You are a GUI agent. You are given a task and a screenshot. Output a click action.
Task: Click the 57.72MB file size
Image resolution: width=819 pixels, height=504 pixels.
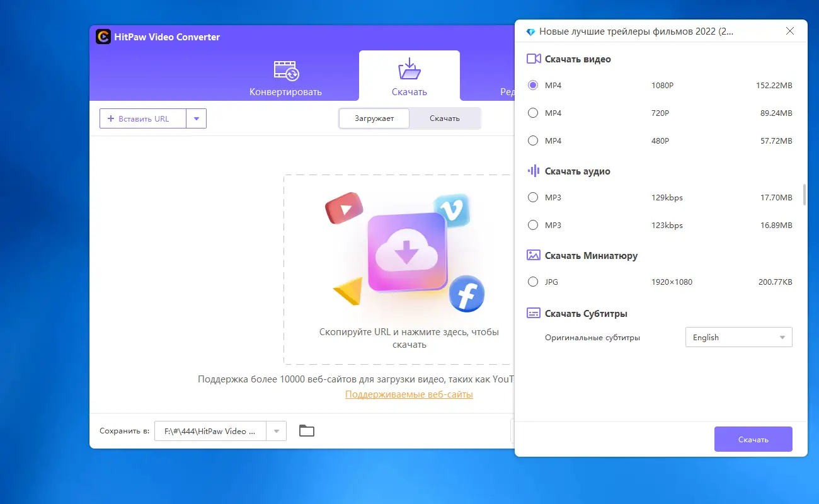coord(776,140)
